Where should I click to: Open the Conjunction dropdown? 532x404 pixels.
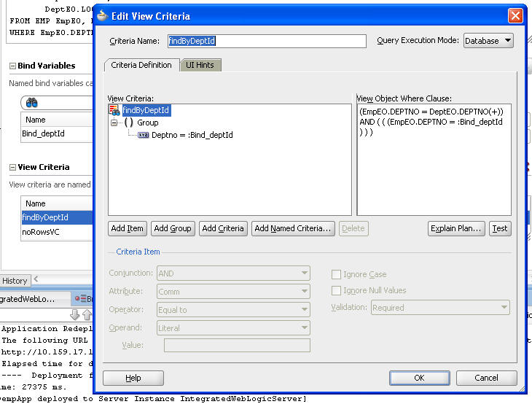click(233, 273)
